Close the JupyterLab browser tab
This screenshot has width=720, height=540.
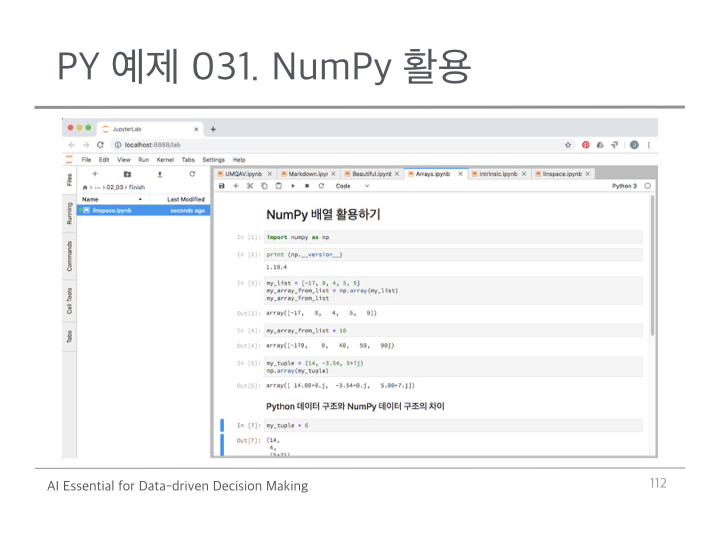coord(196,129)
